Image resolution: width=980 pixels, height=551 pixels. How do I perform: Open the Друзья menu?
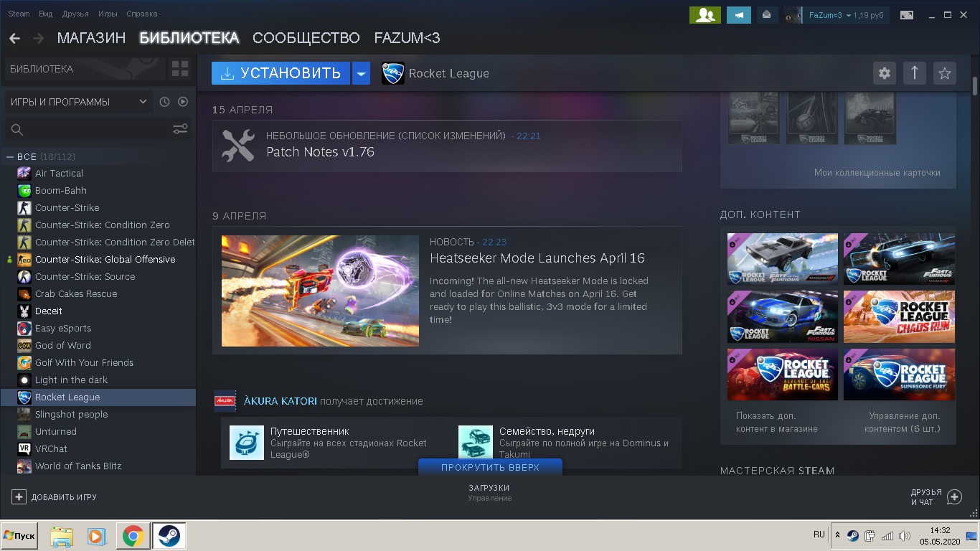tap(75, 14)
